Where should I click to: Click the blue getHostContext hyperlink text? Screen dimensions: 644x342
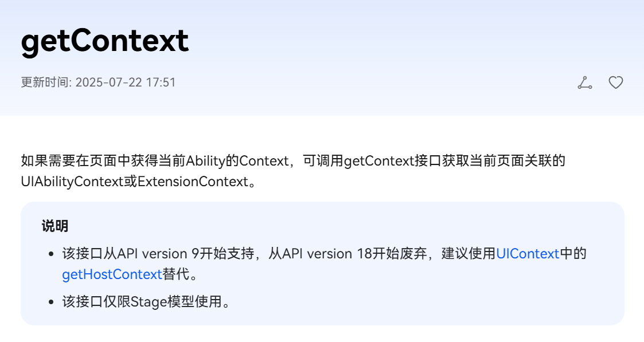(x=111, y=274)
